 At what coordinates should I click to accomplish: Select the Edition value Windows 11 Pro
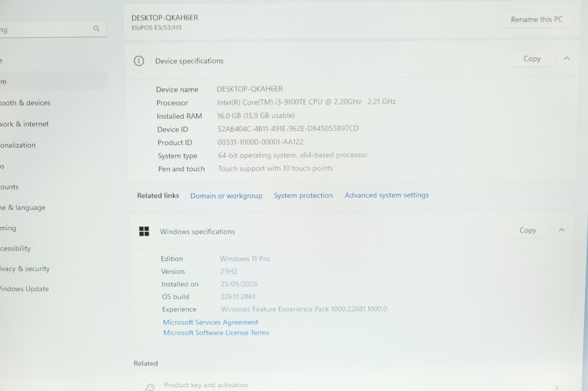(245, 259)
